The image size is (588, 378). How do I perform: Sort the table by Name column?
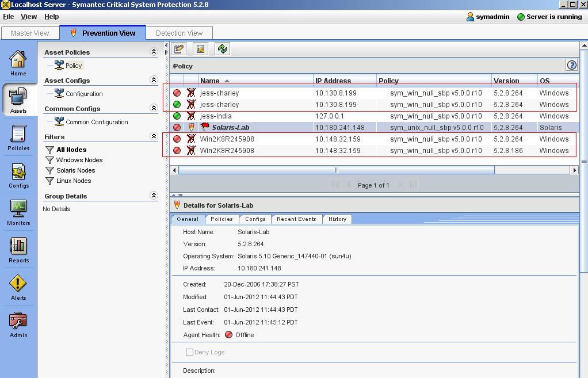click(210, 81)
